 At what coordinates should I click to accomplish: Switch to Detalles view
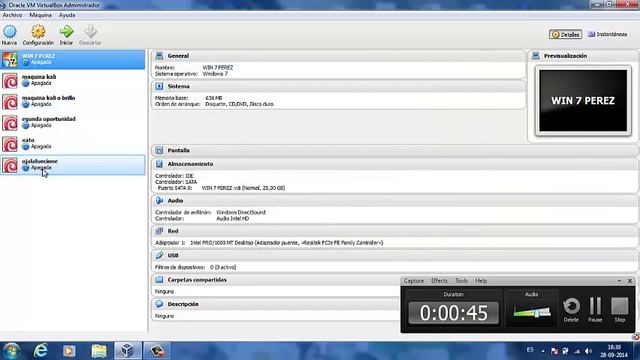565,35
